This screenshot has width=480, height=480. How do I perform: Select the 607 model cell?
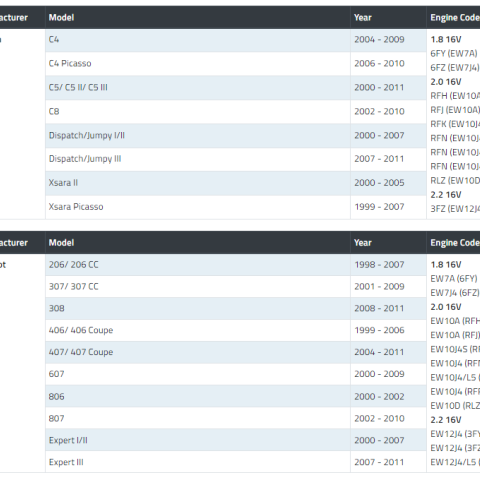point(198,374)
